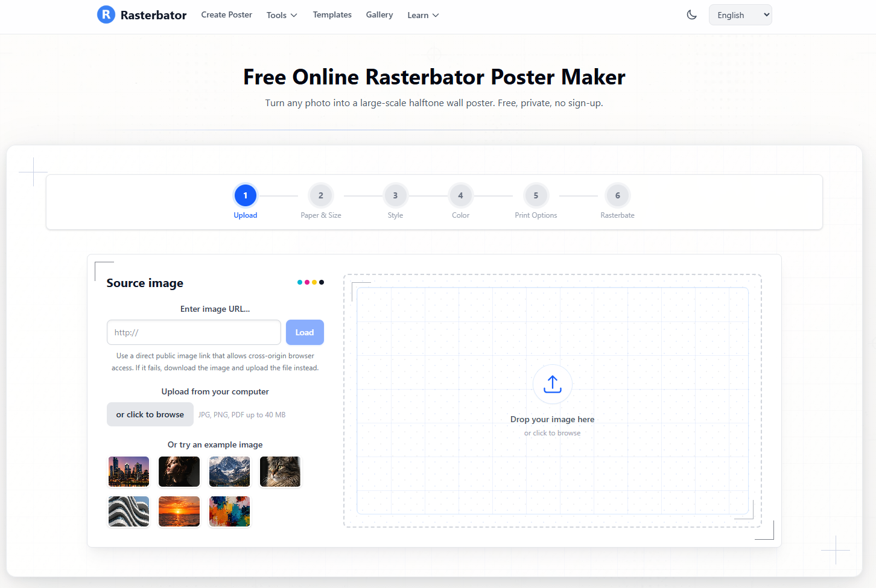
Task: Open the English language selector
Action: pos(740,15)
